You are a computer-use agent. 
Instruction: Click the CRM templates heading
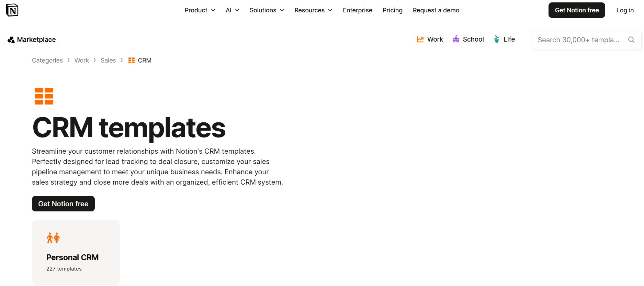[x=129, y=128]
